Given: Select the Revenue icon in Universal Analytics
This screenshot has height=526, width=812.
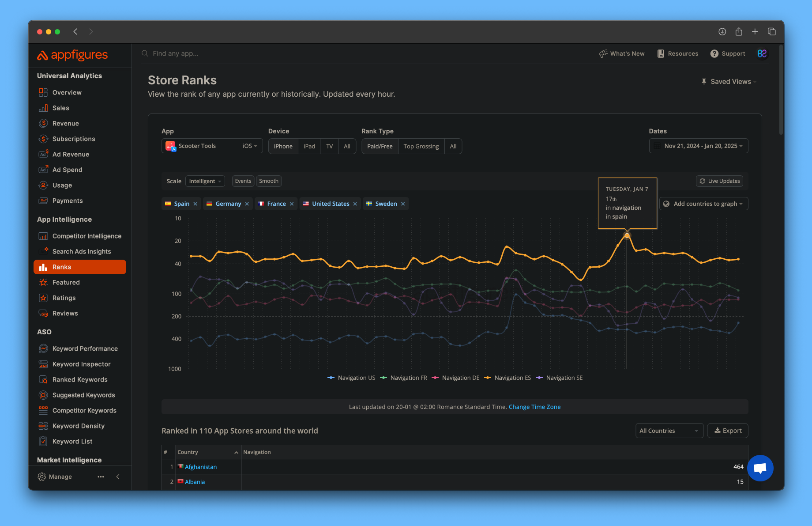Looking at the screenshot, I should point(43,123).
